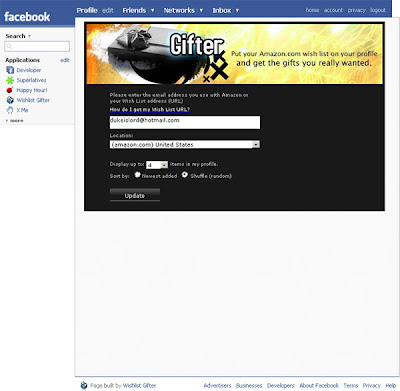Open the Location country dropdown

[x=185, y=144]
